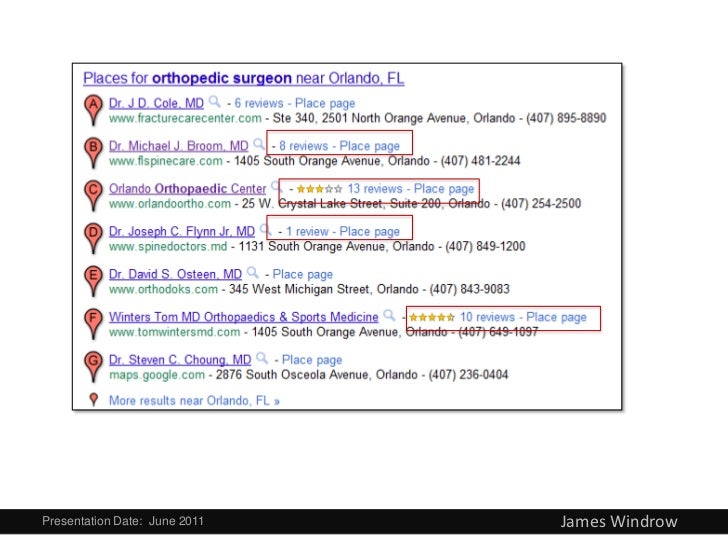The image size is (728, 546).
Task: Click magnifier icon next to Dr. David S. Osteen
Action: tap(253, 272)
